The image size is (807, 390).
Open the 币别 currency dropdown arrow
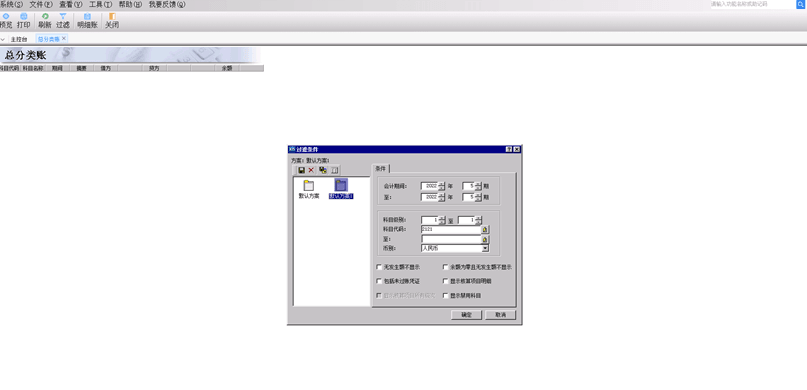(485, 248)
